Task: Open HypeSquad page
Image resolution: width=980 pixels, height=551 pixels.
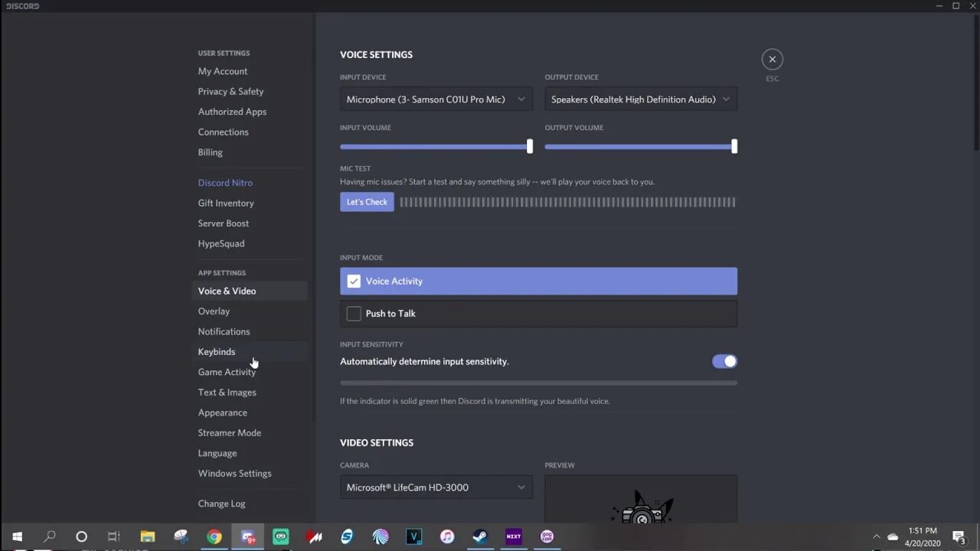Action: click(x=221, y=243)
